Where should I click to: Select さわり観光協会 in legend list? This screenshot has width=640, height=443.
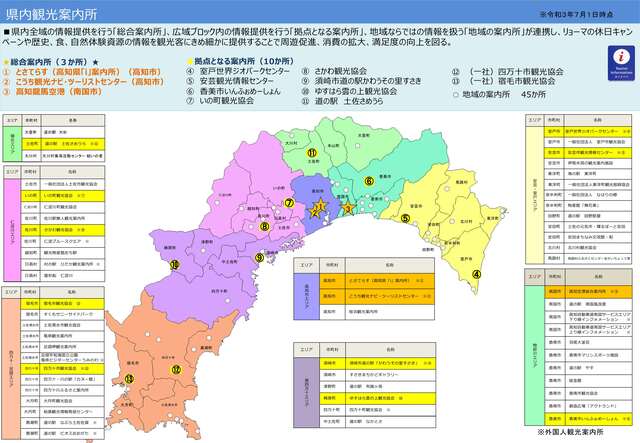click(x=345, y=73)
